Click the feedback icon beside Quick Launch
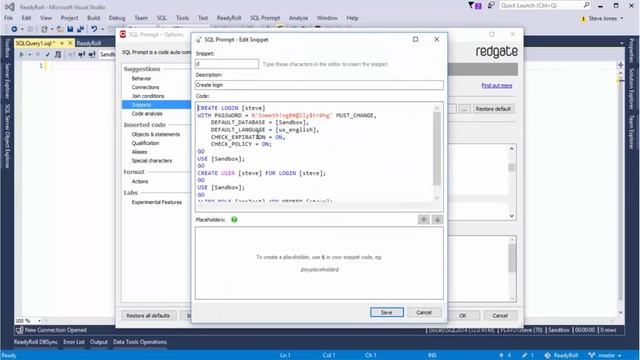 tap(491, 5)
